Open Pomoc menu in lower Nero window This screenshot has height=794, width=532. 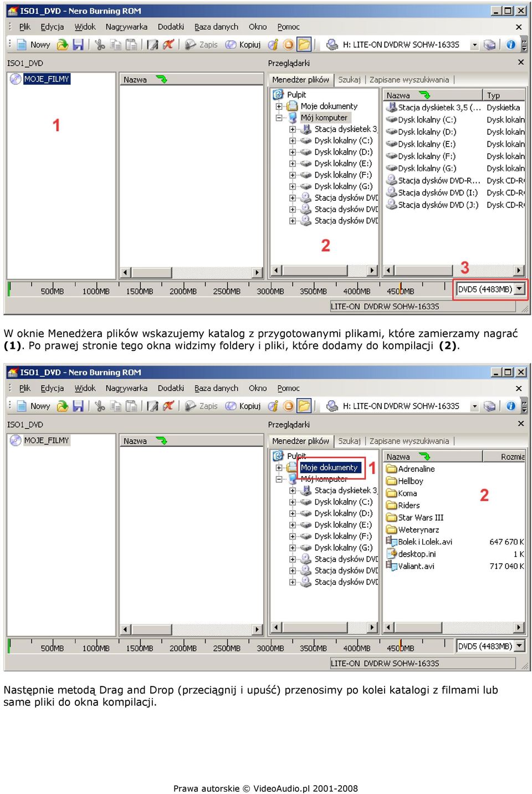[288, 388]
